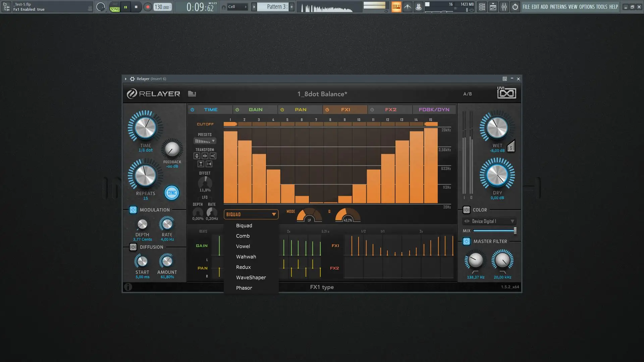Click the tempo field showing 130.000
The height and width of the screenshot is (362, 644).
[x=162, y=7]
